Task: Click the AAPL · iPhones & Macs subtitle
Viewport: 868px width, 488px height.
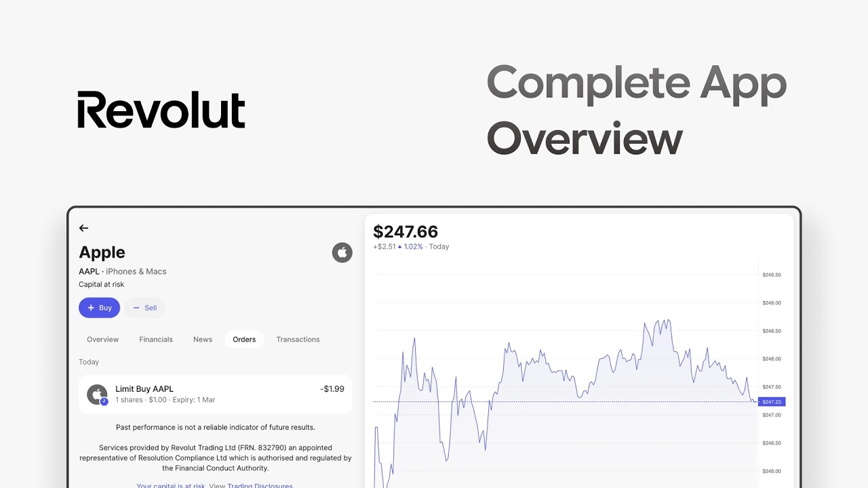Action: (x=123, y=271)
